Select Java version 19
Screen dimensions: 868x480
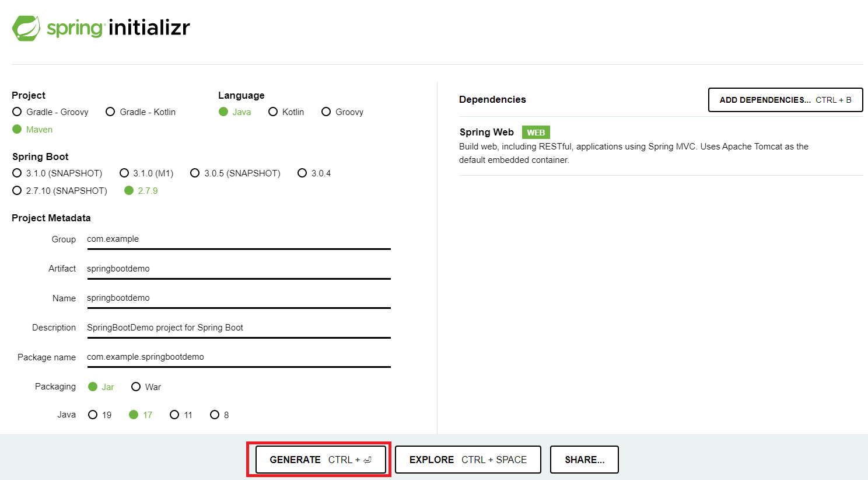click(100, 415)
